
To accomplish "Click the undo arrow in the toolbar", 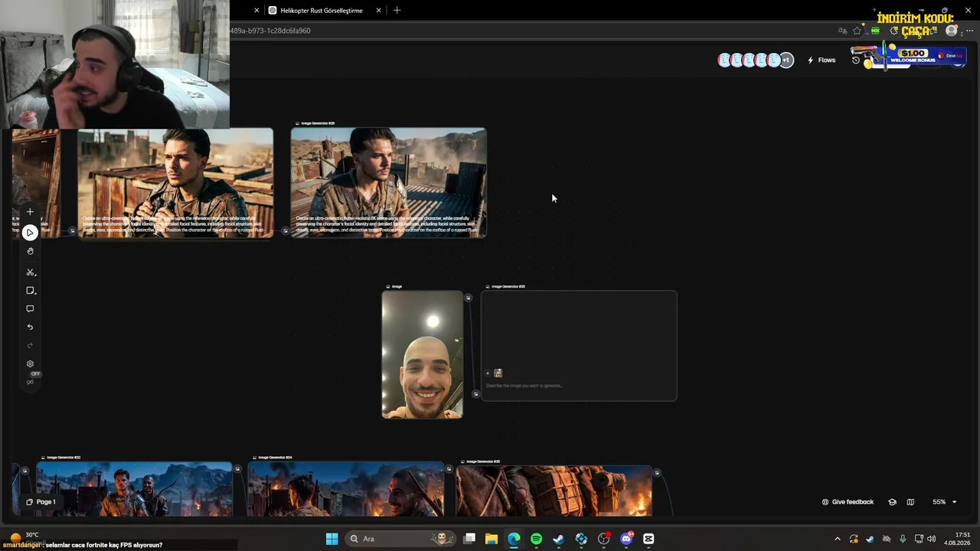I will click(30, 328).
